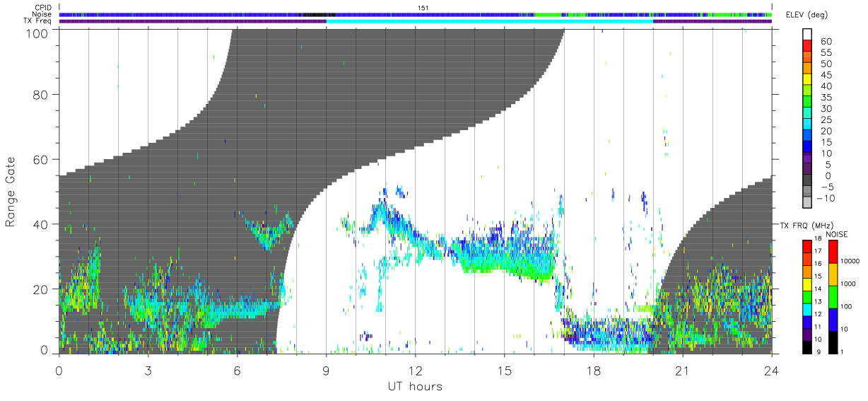Pick the red top swatch of NOISE bar
Screen dimensions: 868x401
tap(832, 252)
